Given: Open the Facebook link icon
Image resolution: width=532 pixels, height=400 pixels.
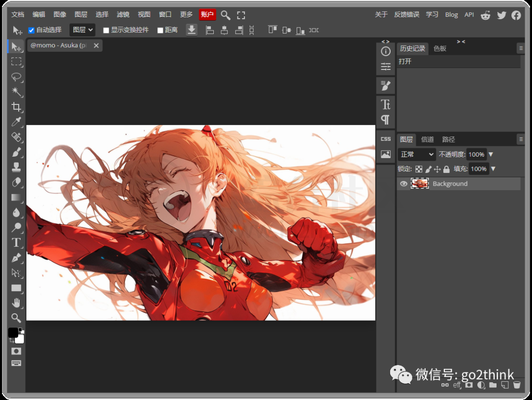Looking at the screenshot, I should point(516,15).
